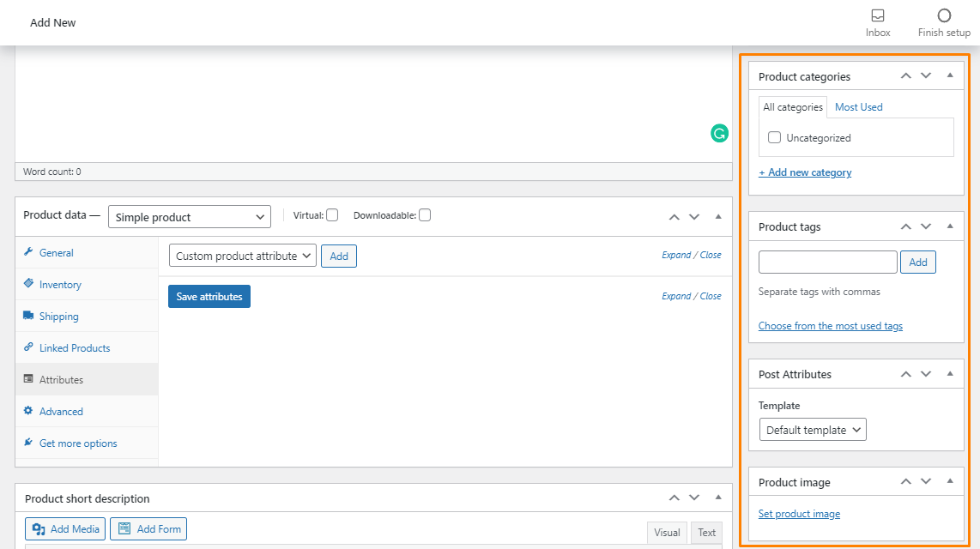Click Expand link beside Save attributes
The height and width of the screenshot is (549, 980).
676,296
